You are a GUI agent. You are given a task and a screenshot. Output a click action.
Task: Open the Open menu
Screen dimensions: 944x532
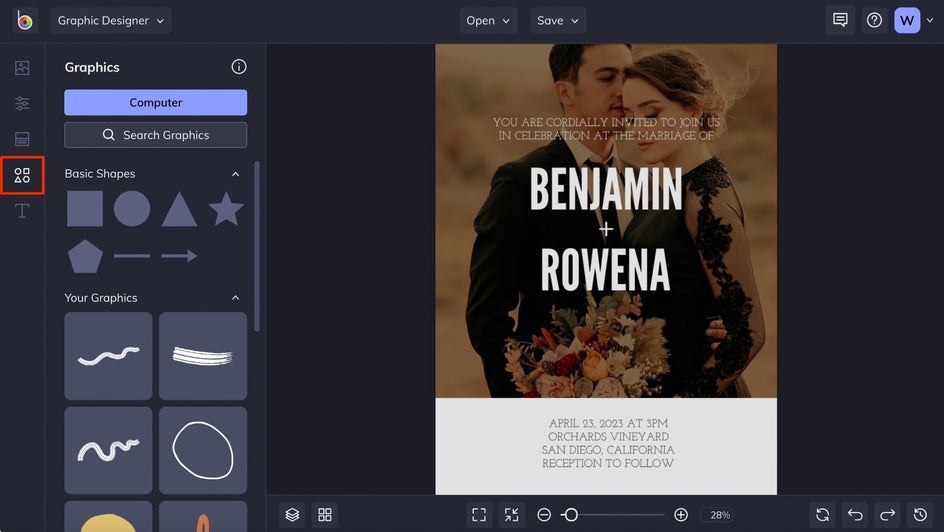tap(488, 20)
